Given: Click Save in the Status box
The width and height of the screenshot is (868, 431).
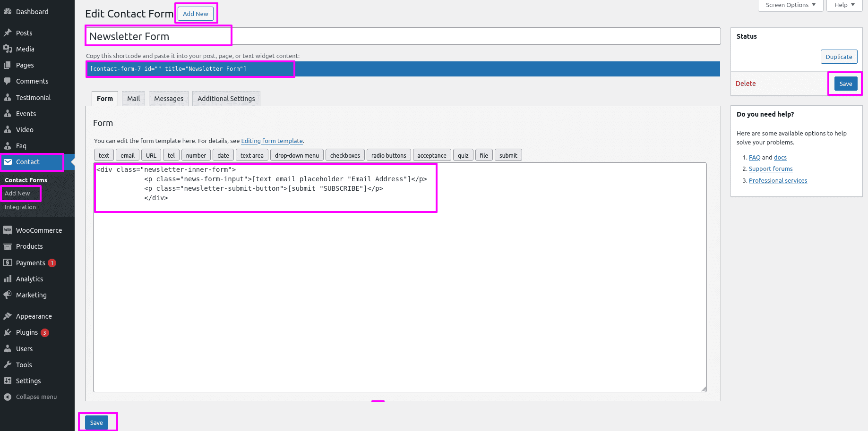Looking at the screenshot, I should pos(846,84).
